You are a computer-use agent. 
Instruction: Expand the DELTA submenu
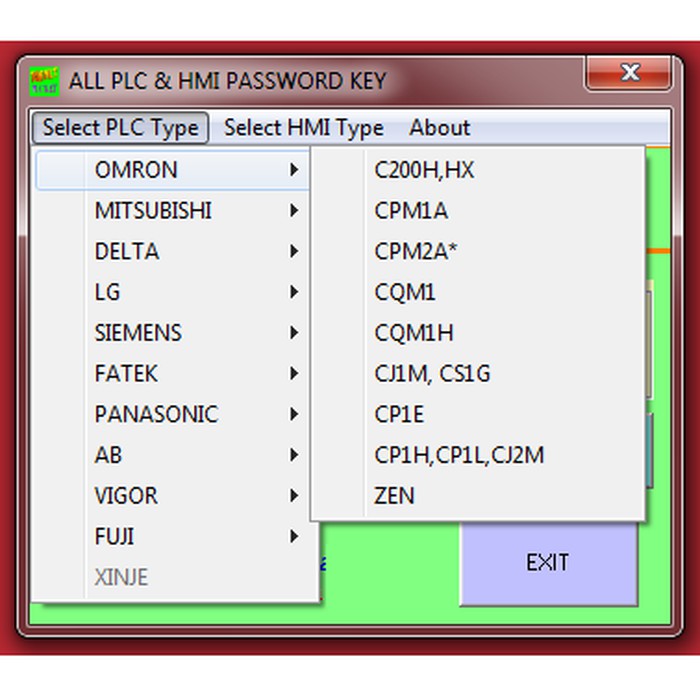coord(173,251)
